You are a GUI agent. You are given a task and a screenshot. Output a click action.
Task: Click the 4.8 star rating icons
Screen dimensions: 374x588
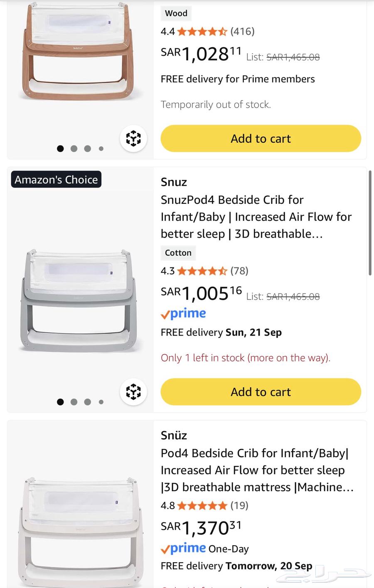(x=202, y=506)
